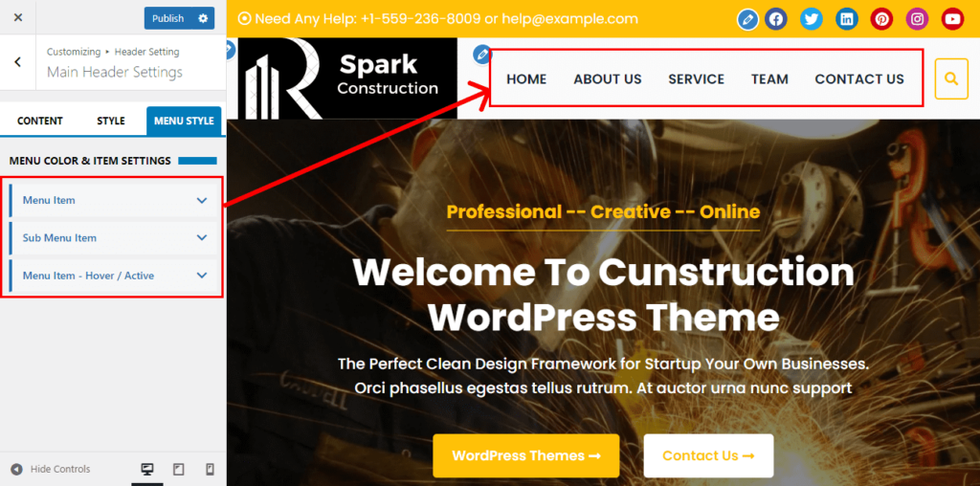
Task: Expand the Menu Item settings section
Action: tap(113, 201)
